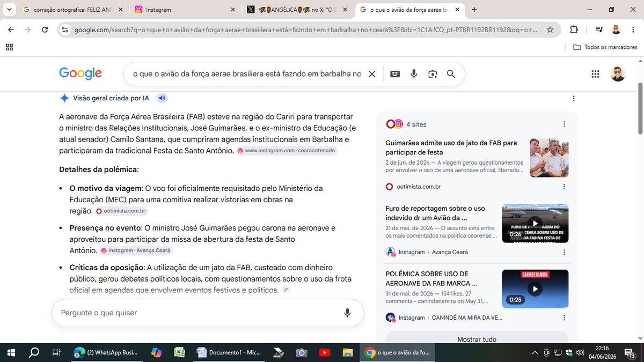Screen dimensions: 644x362
Task: Open more options for the 4 sites panel
Action: 564,124
